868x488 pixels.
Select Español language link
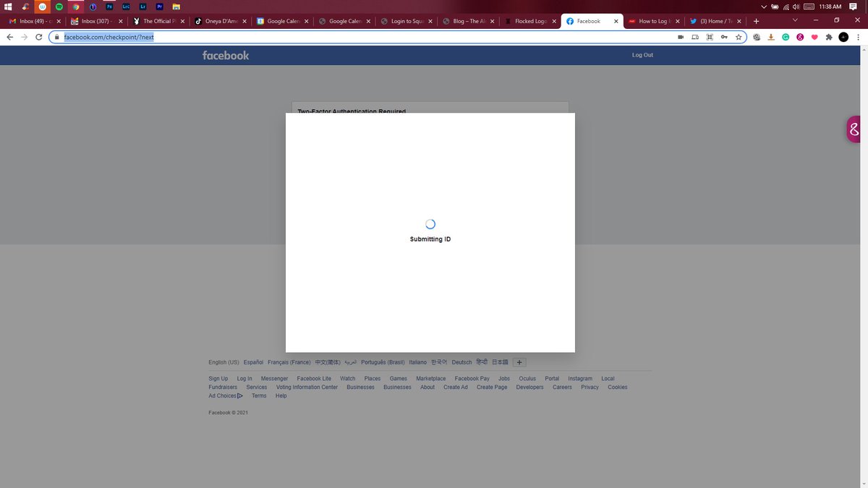tap(253, 362)
